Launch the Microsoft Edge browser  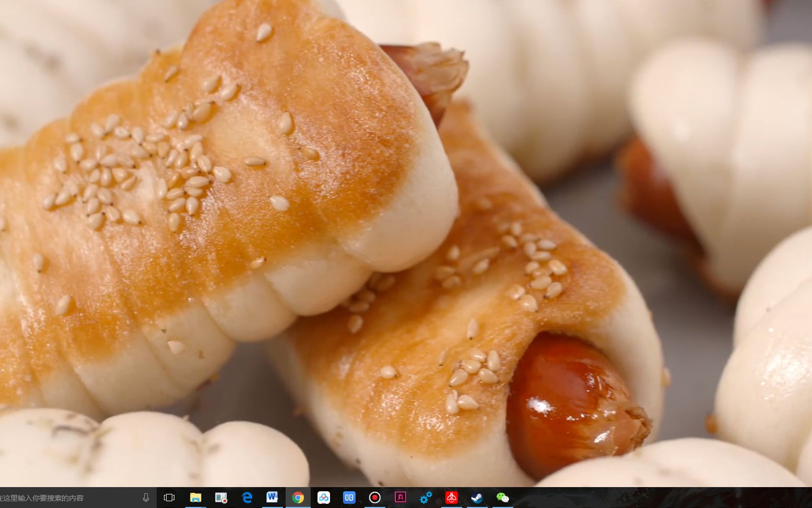coord(247,498)
